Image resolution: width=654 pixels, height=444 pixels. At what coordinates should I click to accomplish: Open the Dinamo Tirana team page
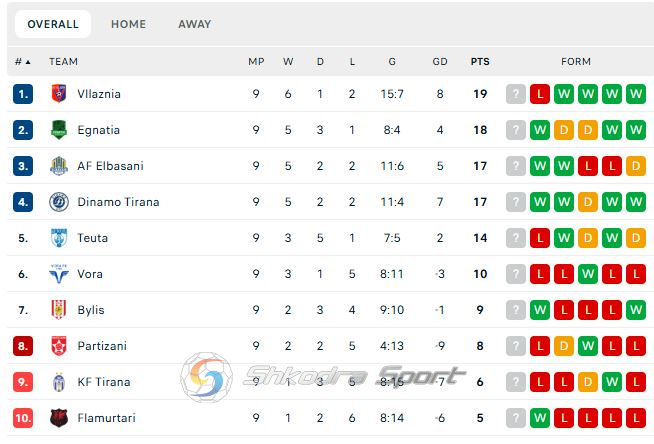[118, 202]
